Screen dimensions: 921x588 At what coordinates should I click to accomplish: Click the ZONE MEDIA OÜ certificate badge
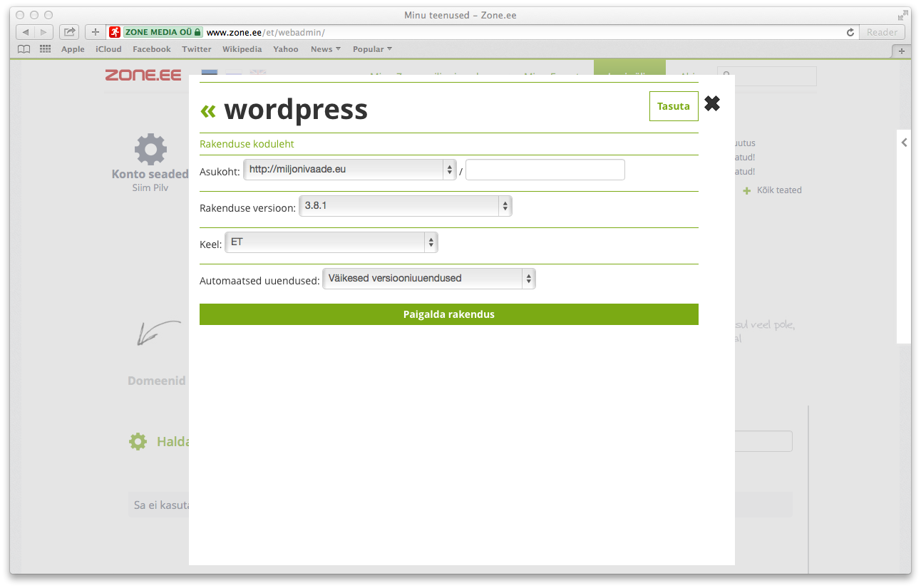[163, 32]
